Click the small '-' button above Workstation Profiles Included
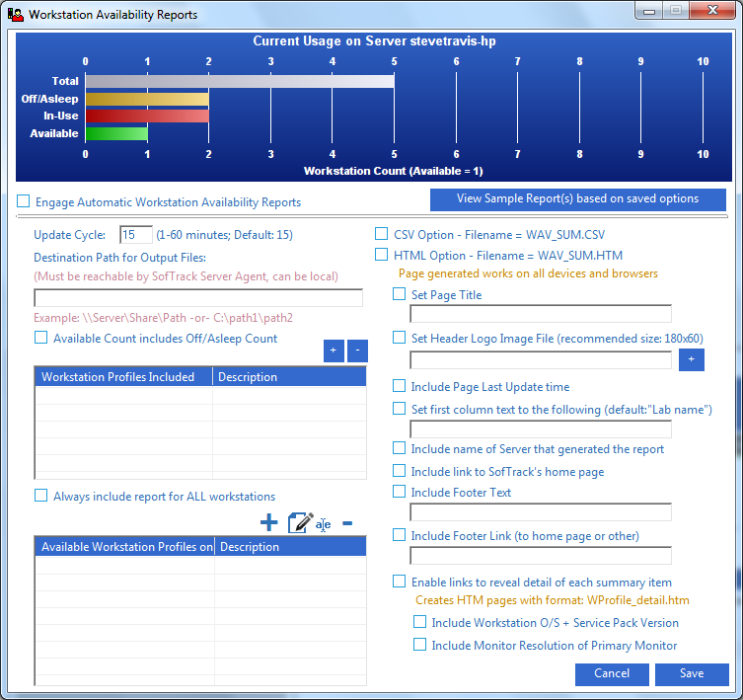Viewport: 743px width, 700px height. [357, 351]
